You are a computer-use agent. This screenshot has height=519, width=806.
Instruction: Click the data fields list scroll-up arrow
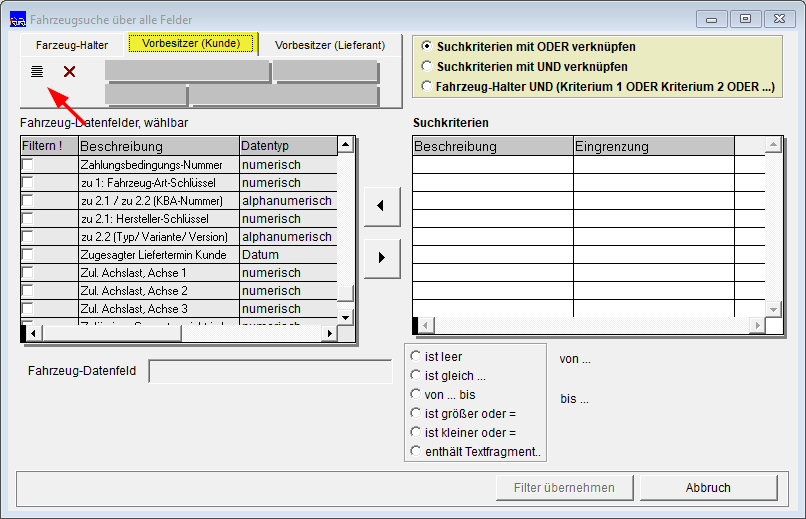pos(345,145)
